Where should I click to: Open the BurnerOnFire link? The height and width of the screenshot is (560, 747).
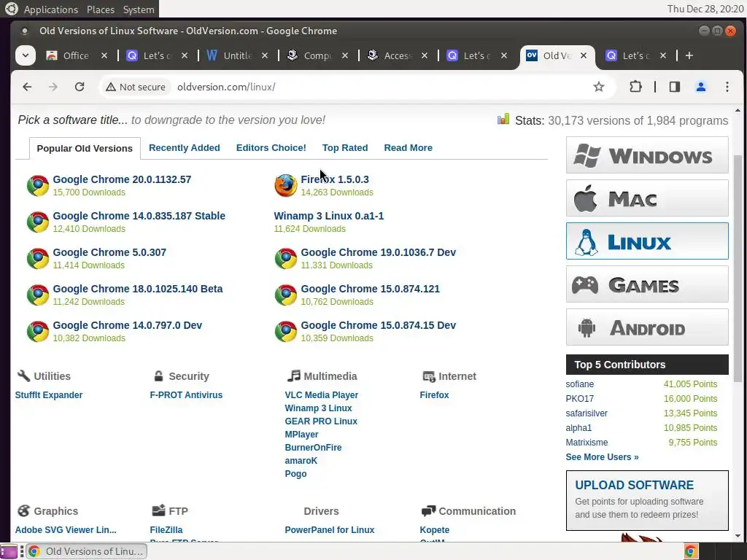click(313, 448)
